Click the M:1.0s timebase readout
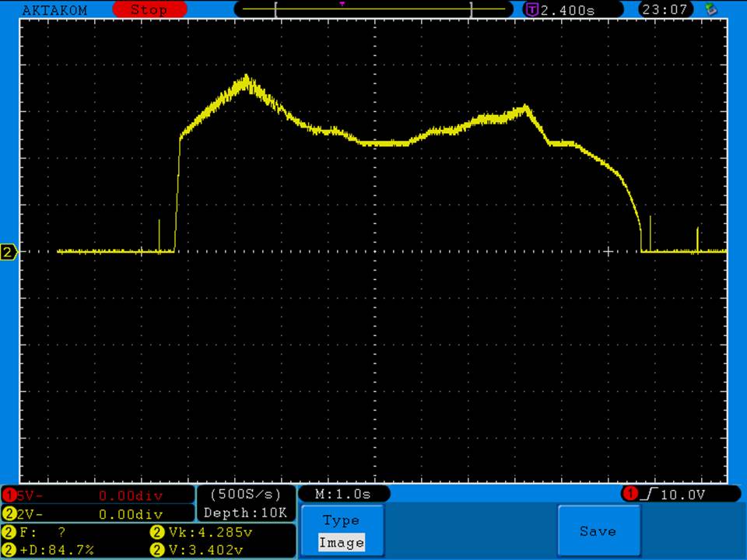This screenshot has height=560, width=747. tap(343, 494)
